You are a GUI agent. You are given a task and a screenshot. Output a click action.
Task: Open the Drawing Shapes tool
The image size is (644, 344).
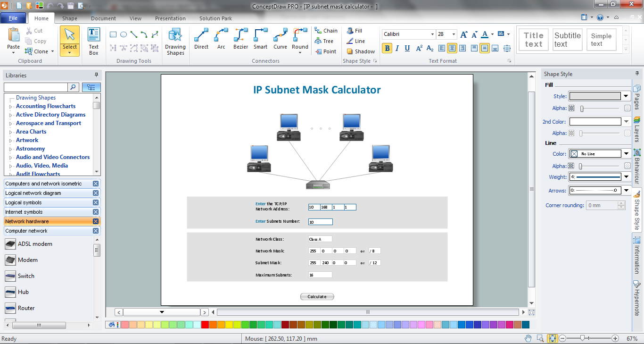point(175,41)
